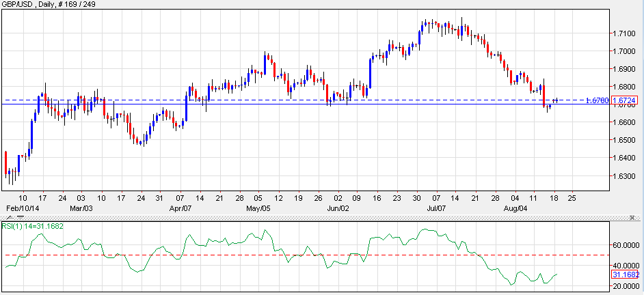Select the 31.1682 RSI value tag
Viewport: 644px width, 295px height.
tap(625, 274)
